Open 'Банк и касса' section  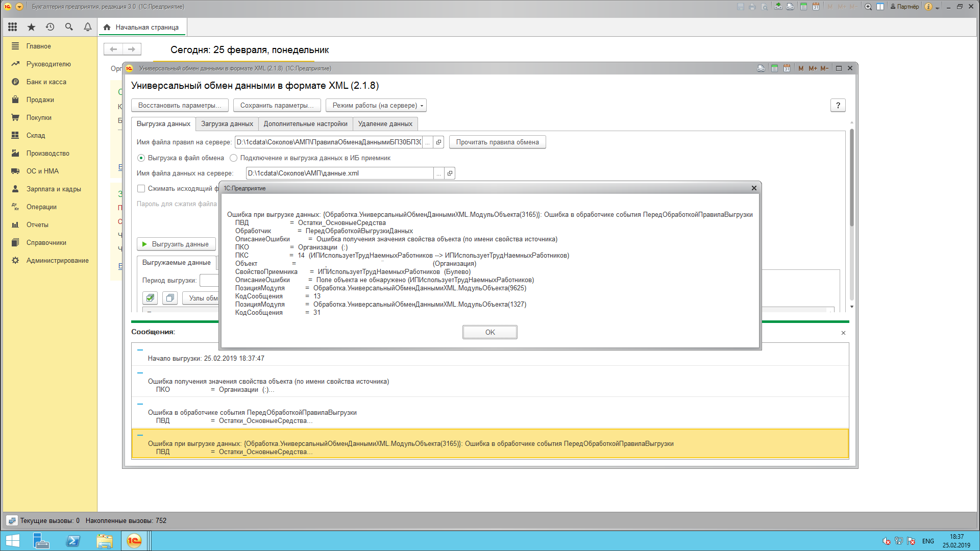46,82
